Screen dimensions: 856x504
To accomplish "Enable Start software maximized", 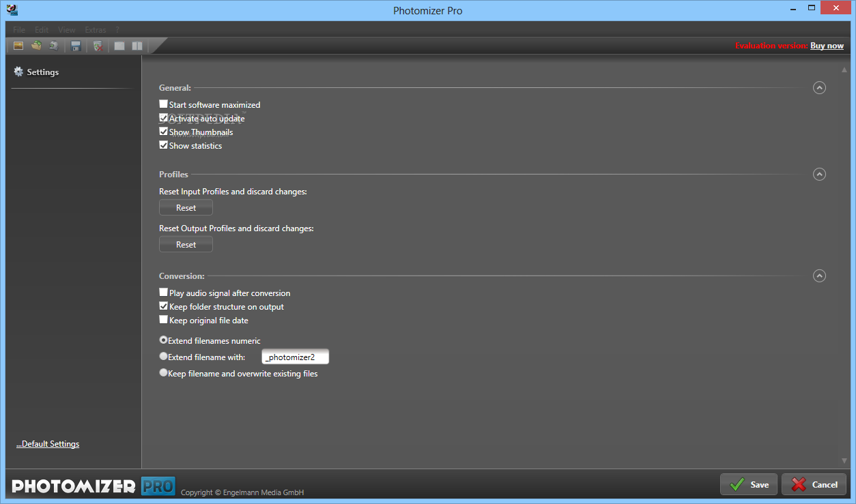I will (x=163, y=104).
